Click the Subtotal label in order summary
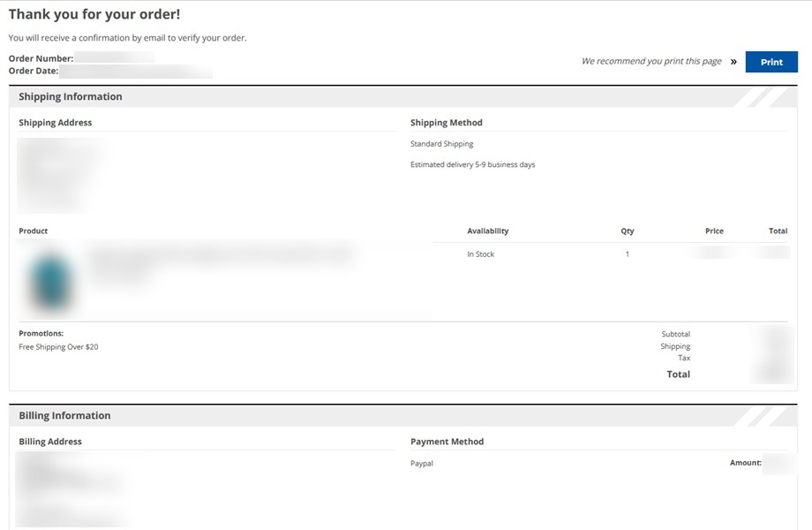This screenshot has width=812, height=530. tap(675, 335)
